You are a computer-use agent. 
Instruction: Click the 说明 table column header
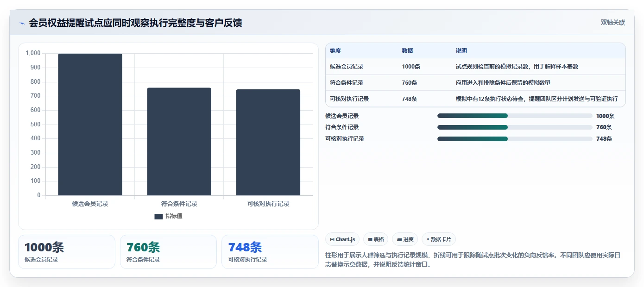461,51
